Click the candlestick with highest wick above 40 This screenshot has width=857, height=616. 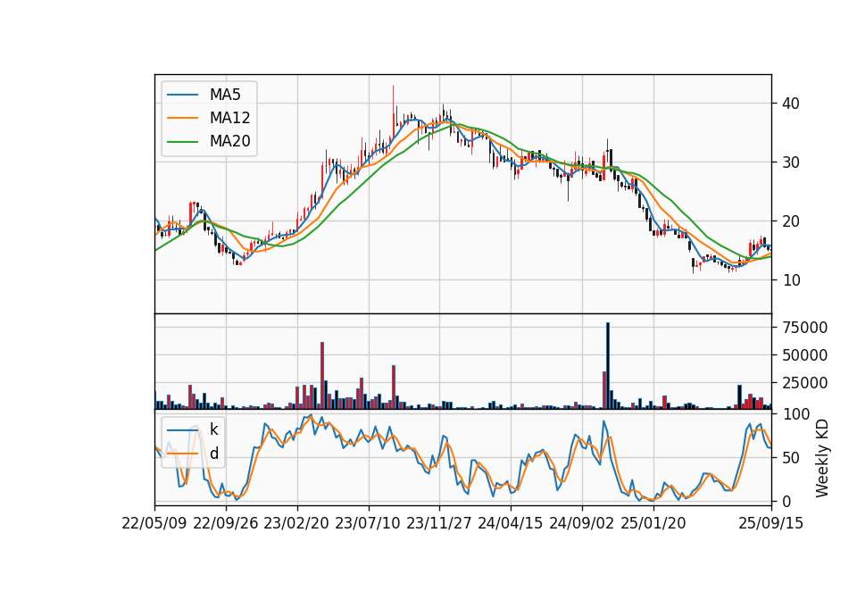[393, 112]
